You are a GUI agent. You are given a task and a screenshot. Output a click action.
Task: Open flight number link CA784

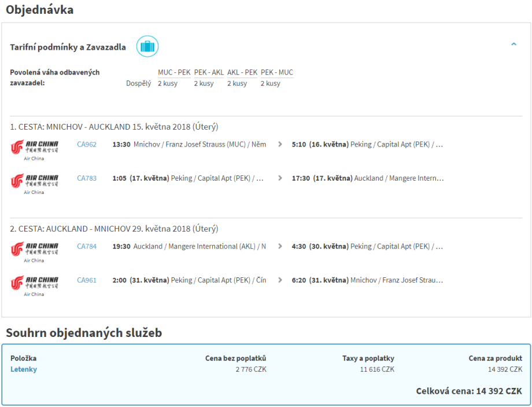87,247
